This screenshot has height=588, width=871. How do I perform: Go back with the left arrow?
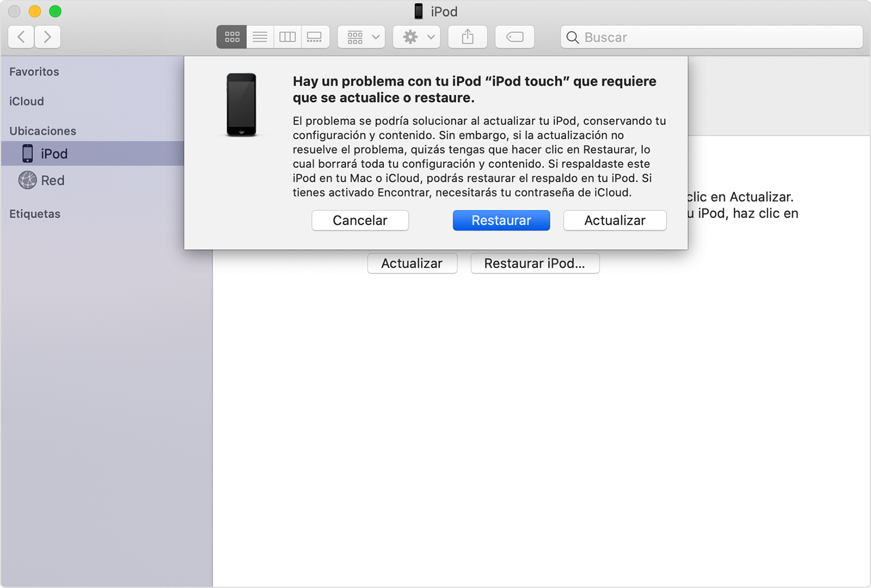[21, 37]
